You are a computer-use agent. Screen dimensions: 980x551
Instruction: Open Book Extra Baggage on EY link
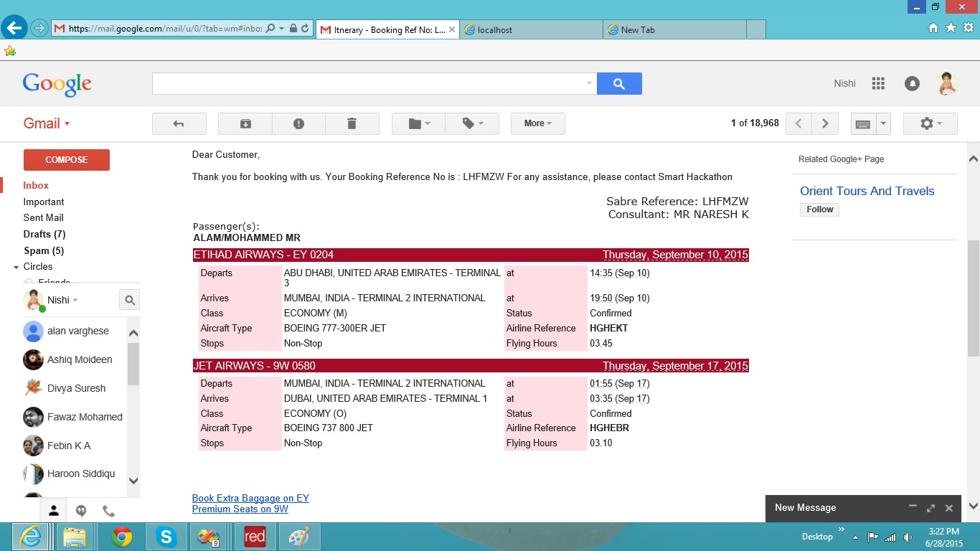[250, 498]
